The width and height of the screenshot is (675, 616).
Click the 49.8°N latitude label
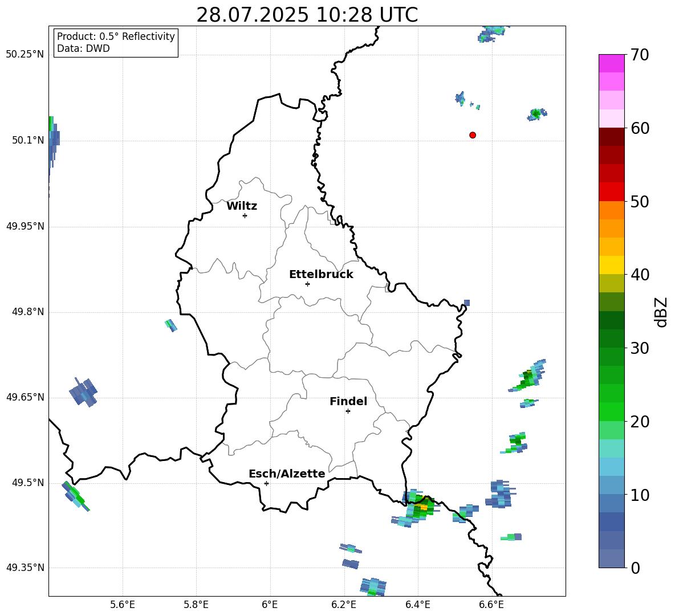click(28, 312)
